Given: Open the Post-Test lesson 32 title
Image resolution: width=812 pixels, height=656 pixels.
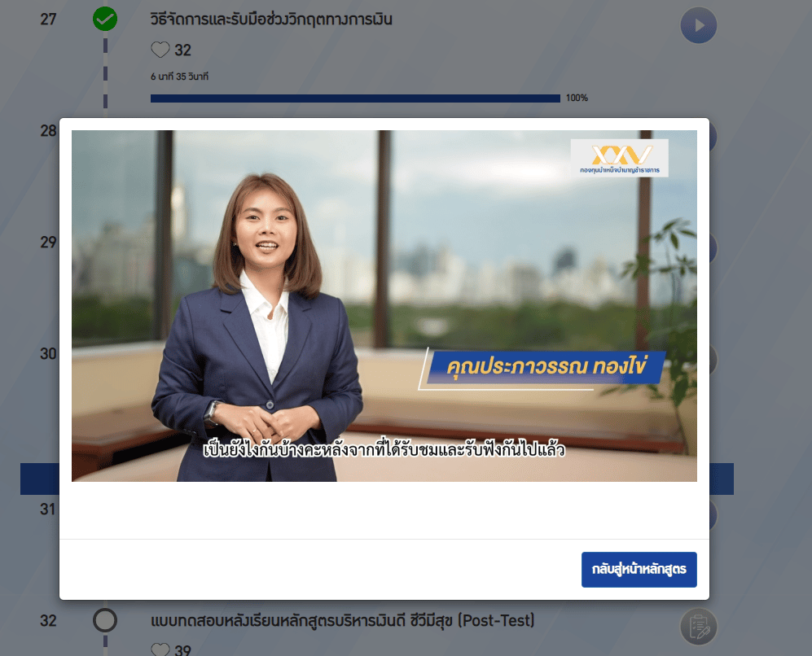Looking at the screenshot, I should pos(342,620).
